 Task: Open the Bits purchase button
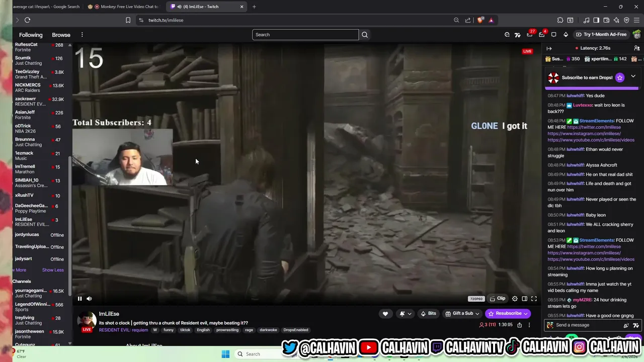tap(428, 314)
